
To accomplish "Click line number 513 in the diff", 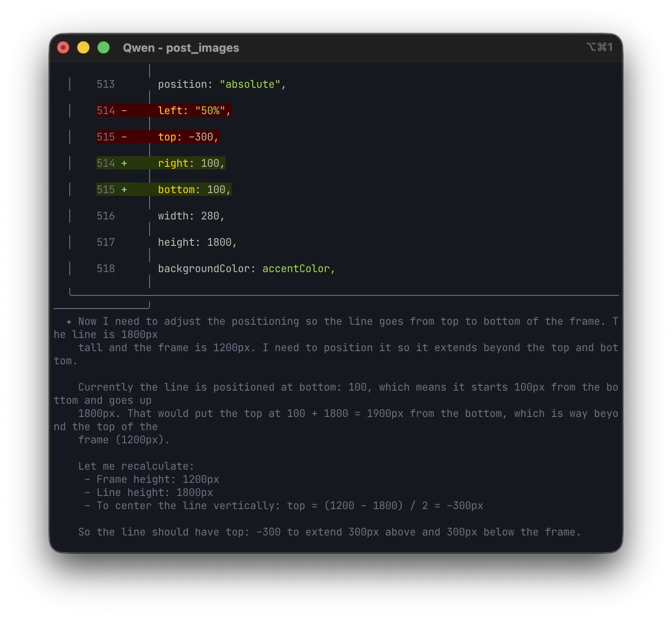I will pyautogui.click(x=106, y=84).
